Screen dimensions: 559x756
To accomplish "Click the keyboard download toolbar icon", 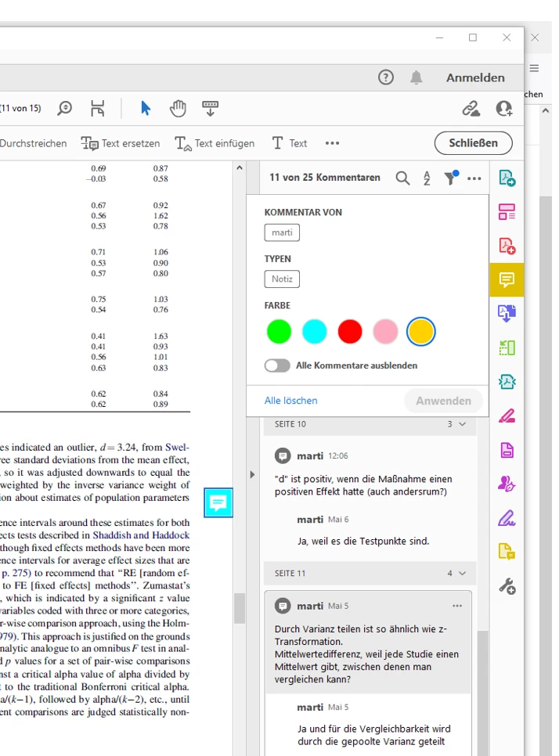I will pyautogui.click(x=210, y=109).
